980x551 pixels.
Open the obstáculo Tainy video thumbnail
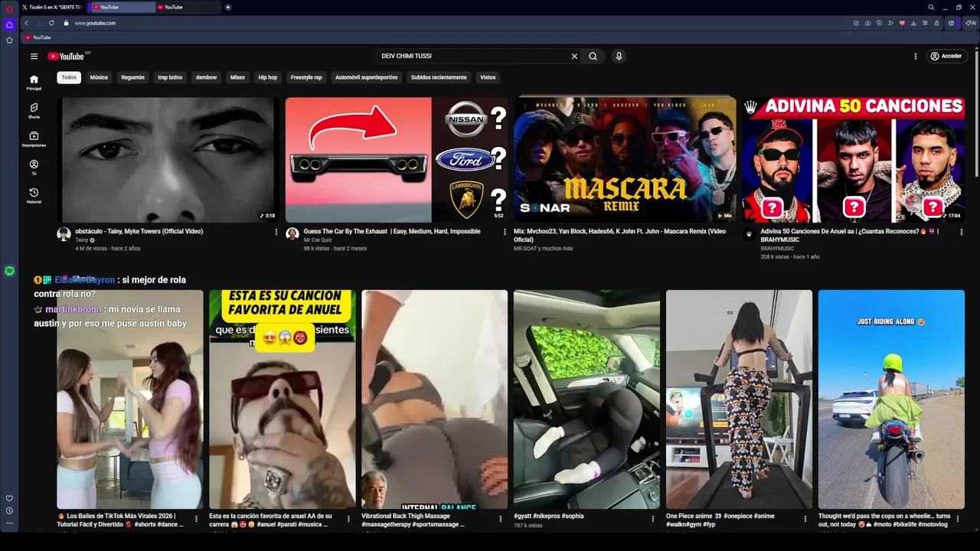(x=168, y=159)
